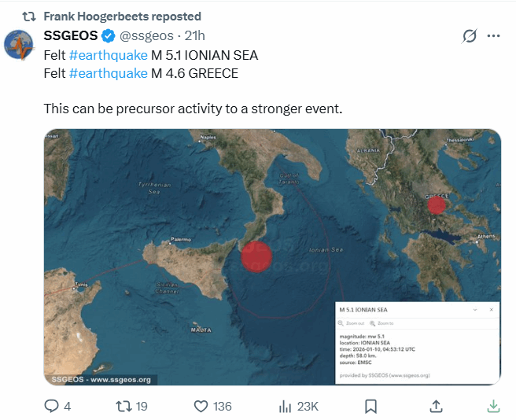This screenshot has height=420, width=516.
Task: Click Zoom to in the map popup
Action: [382, 323]
